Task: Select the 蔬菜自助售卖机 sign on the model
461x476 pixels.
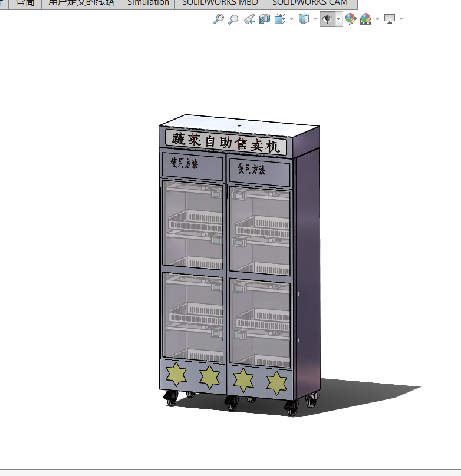Action: tap(226, 143)
